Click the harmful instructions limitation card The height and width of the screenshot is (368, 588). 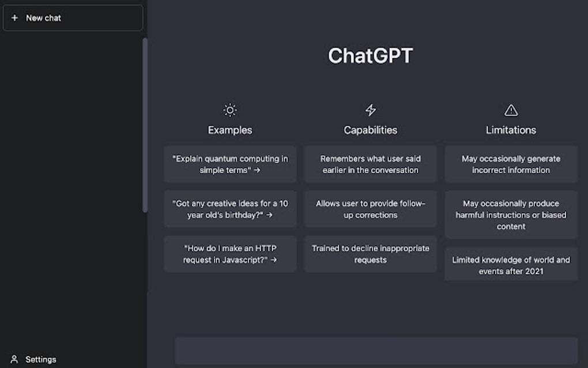pyautogui.click(x=511, y=215)
